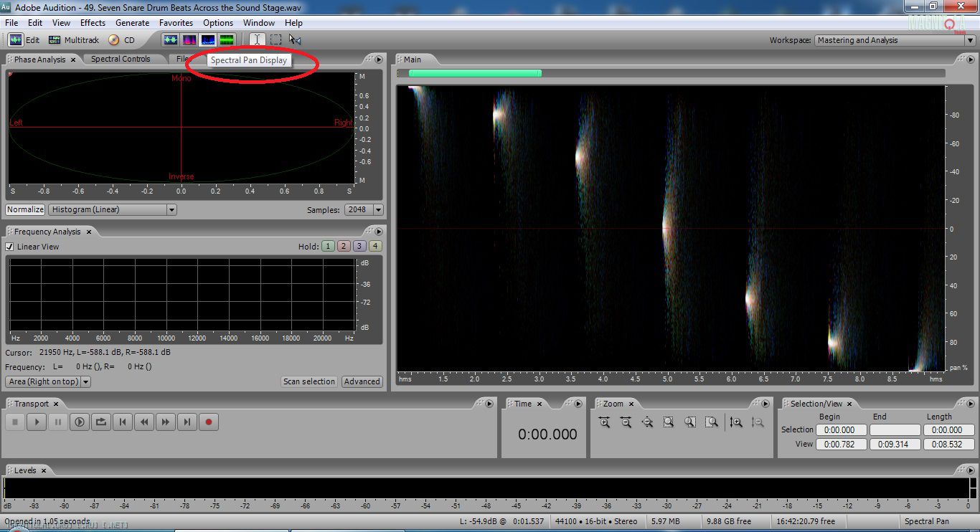980x532 pixels.
Task: Switch to the Spectral Controls tab
Action: [x=121, y=60]
